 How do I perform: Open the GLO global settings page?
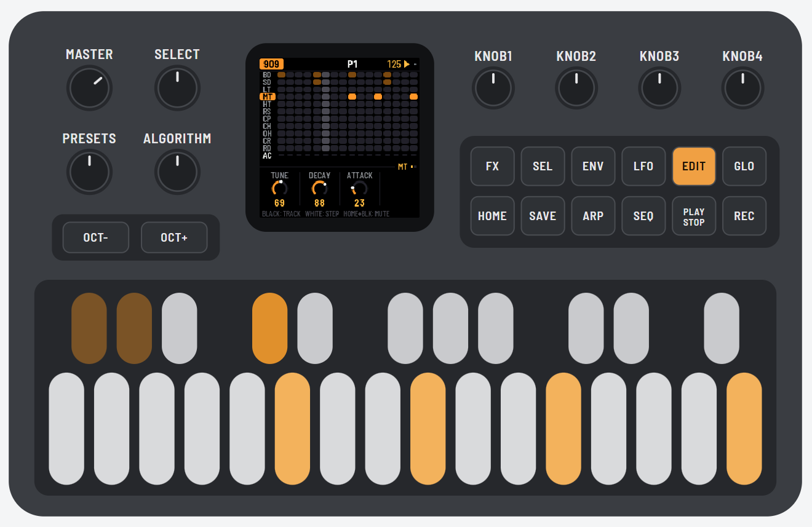744,166
